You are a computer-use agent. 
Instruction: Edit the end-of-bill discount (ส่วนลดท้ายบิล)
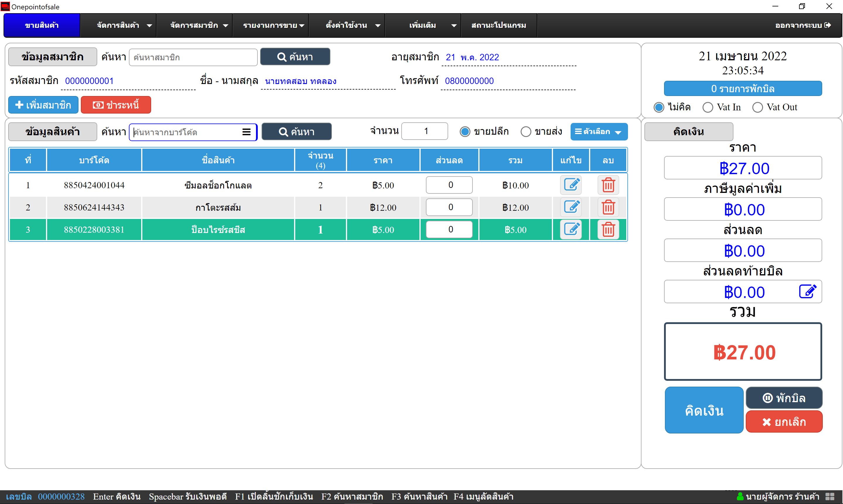807,292
